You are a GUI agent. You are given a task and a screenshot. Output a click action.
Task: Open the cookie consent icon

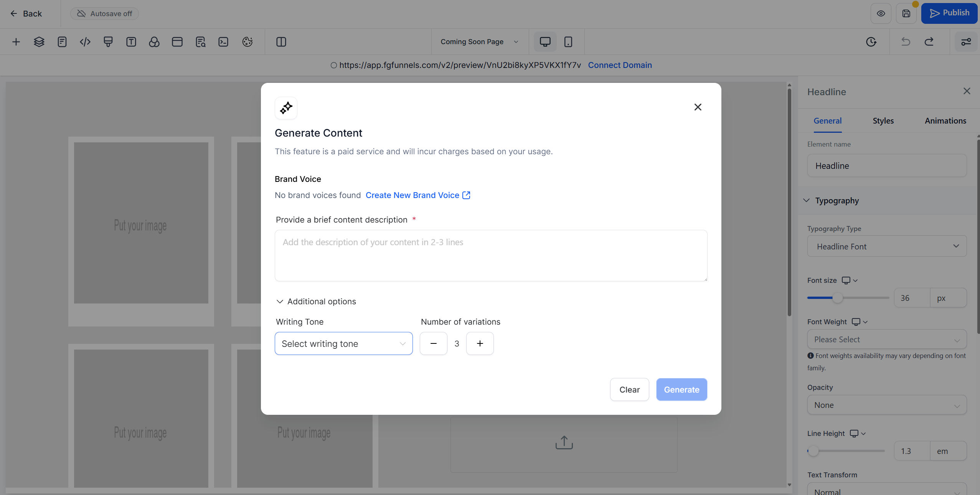point(247,42)
